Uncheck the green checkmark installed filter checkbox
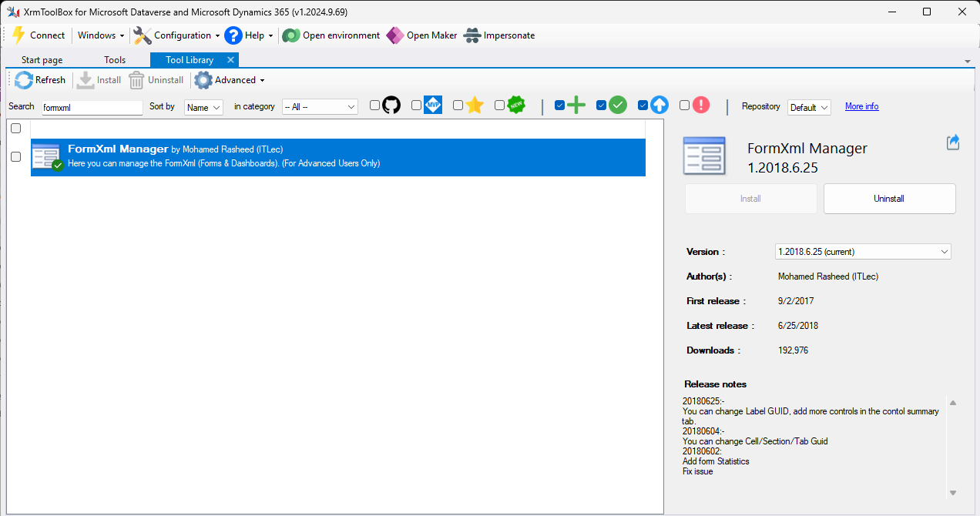The width and height of the screenshot is (980, 516). 601,106
